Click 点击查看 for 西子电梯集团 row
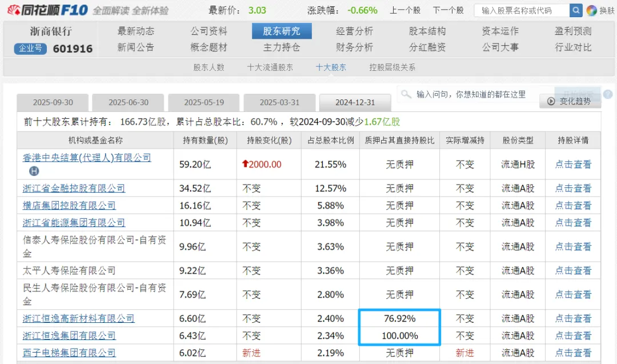 pyautogui.click(x=573, y=353)
